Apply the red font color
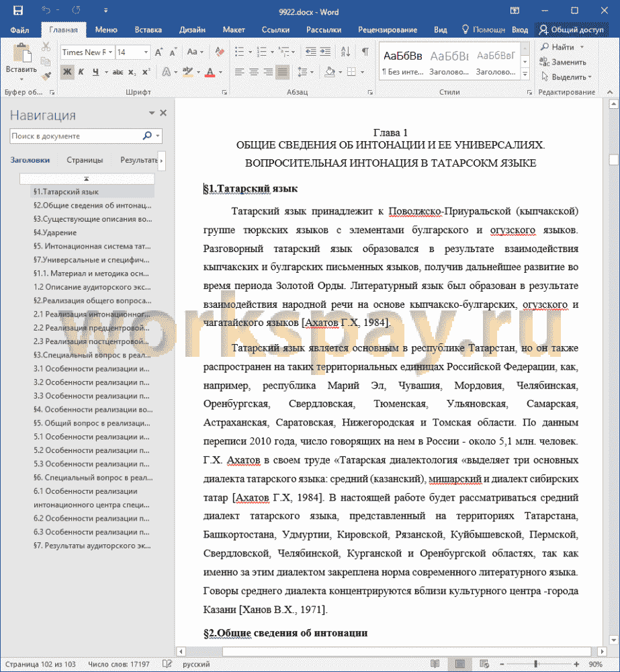 [210, 72]
